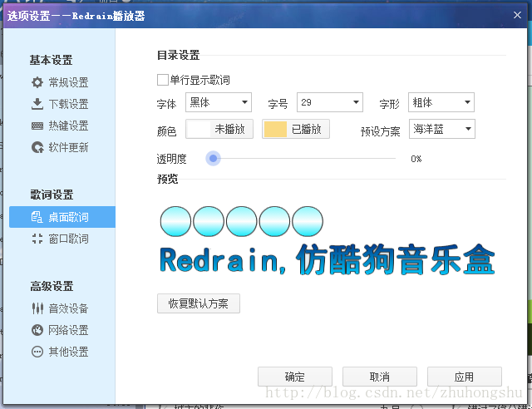The height and width of the screenshot is (409, 532).
Task: Confirm settings with 确定 button
Action: coord(295,377)
